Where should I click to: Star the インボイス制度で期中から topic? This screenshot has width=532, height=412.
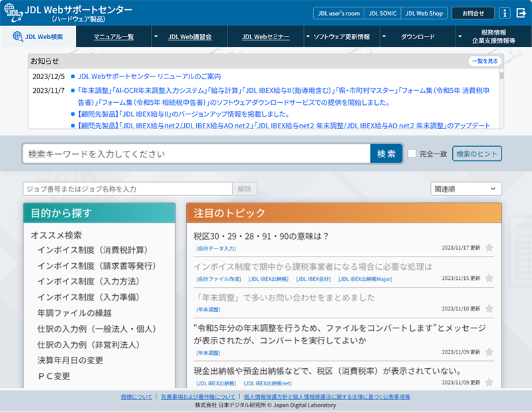pos(489,278)
